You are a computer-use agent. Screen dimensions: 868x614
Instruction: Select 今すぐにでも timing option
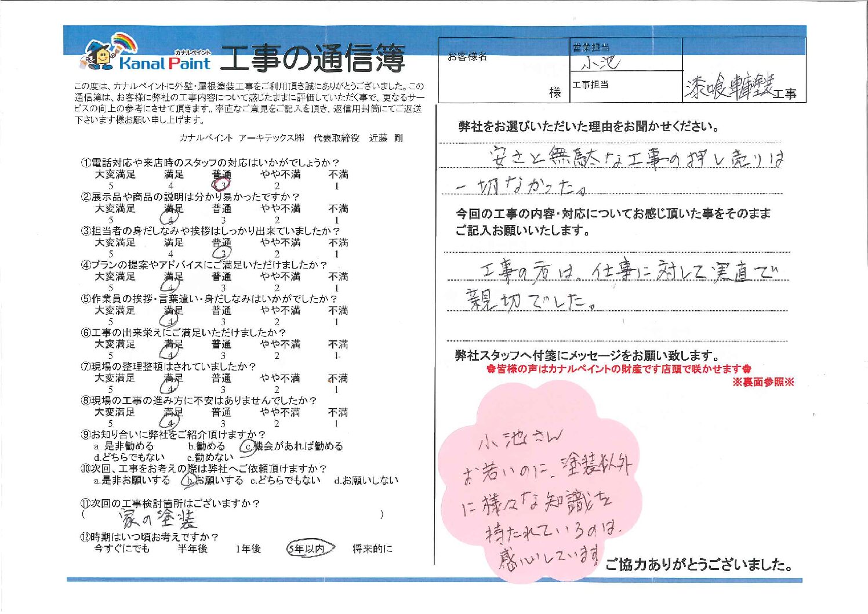(122, 548)
